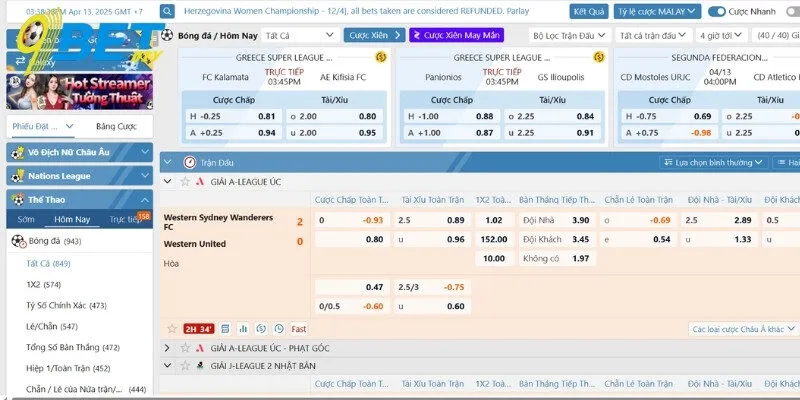
Task: Click the 152.00 odds in 1X2 column
Action: pyautogui.click(x=494, y=239)
